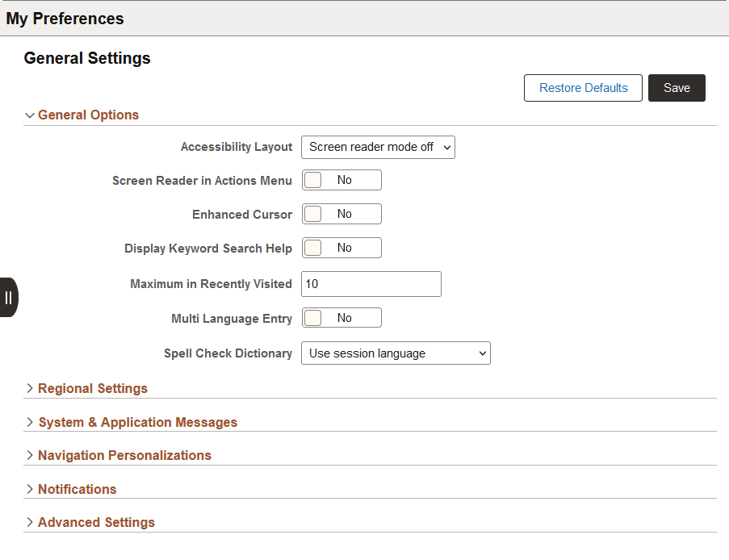Click the Notifications expand chevron

tap(30, 489)
